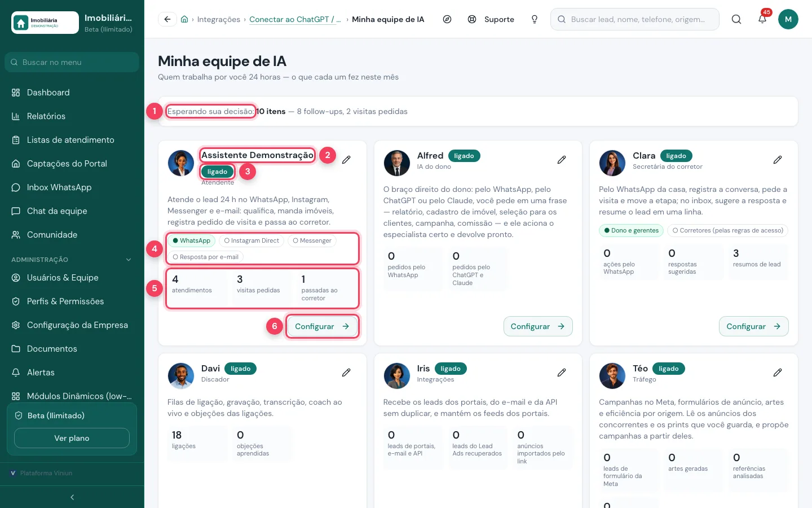Open Dashboard in the sidebar
This screenshot has height=508, width=812.
pyautogui.click(x=72, y=93)
